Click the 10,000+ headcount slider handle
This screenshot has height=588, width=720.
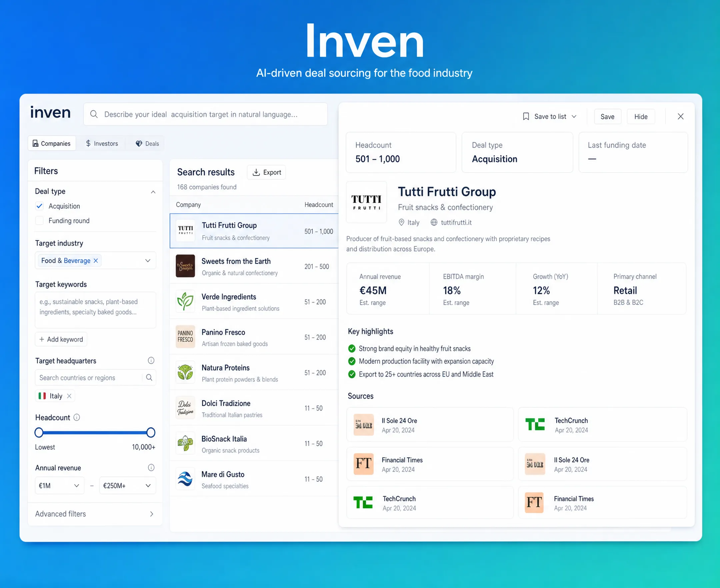click(x=151, y=432)
